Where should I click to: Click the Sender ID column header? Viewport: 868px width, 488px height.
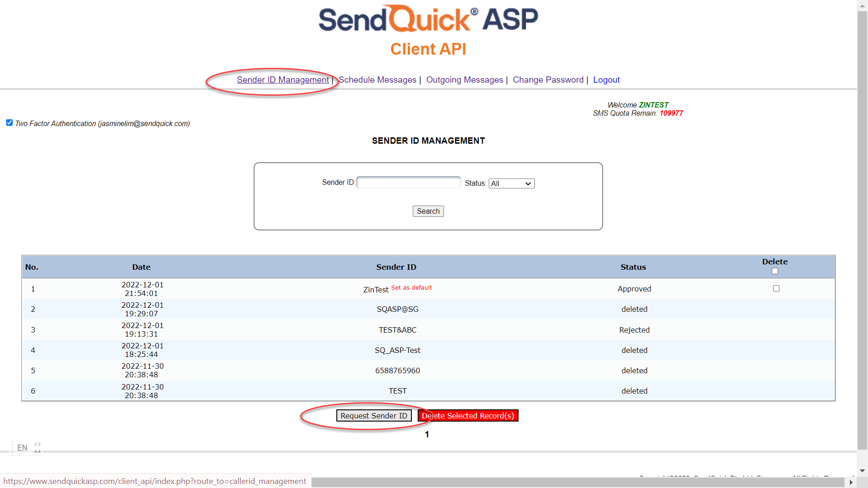coord(396,267)
